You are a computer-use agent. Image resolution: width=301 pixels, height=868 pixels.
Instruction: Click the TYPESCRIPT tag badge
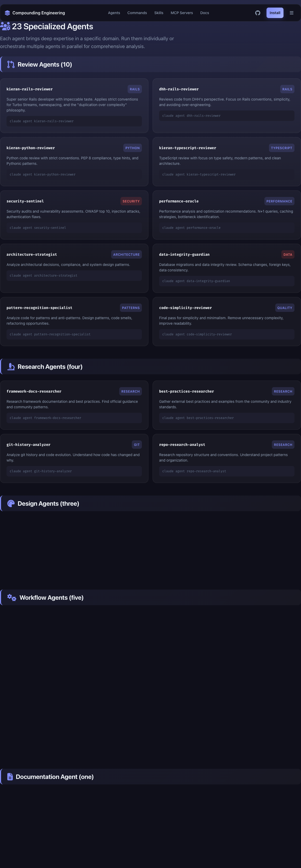(281, 148)
